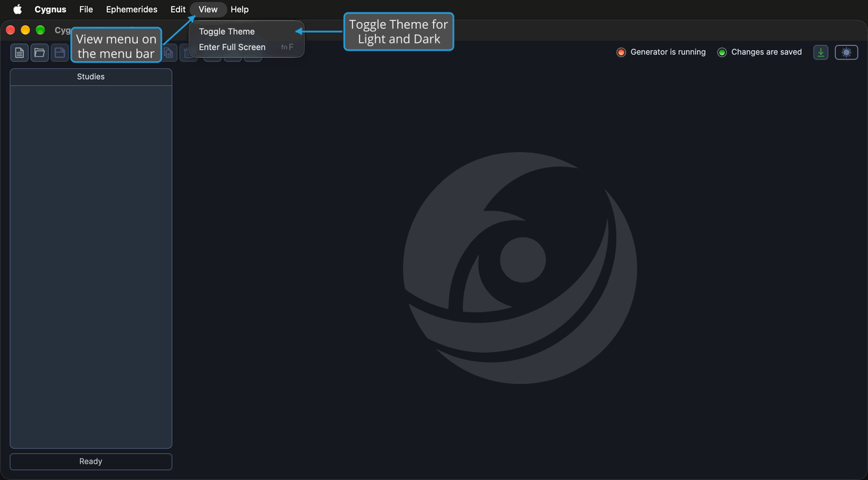Toggle theme with the sun button
Image resolution: width=868 pixels, height=480 pixels.
(847, 53)
